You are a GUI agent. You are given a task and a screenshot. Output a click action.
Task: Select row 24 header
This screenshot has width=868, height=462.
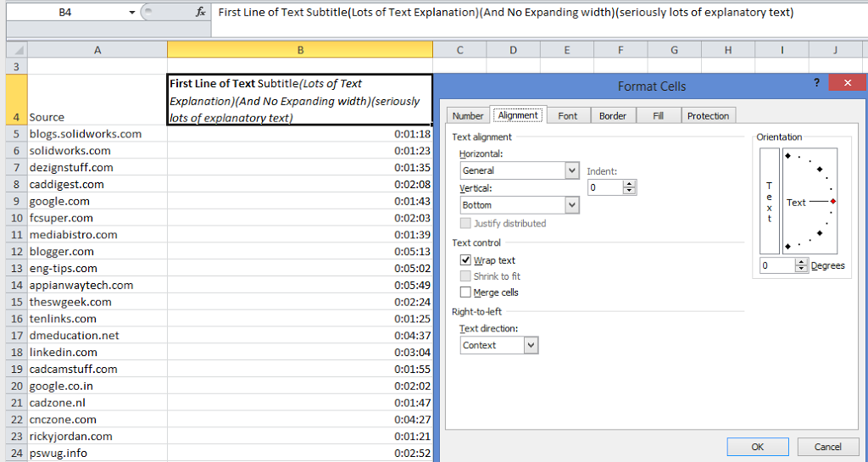click(17, 454)
